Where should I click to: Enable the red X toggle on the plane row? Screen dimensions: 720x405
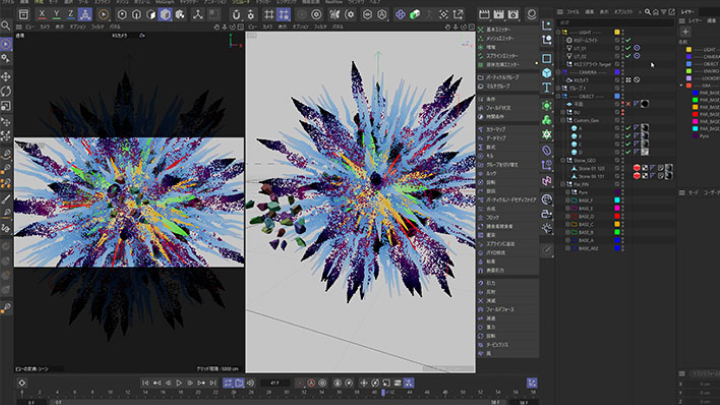pyautogui.click(x=628, y=104)
